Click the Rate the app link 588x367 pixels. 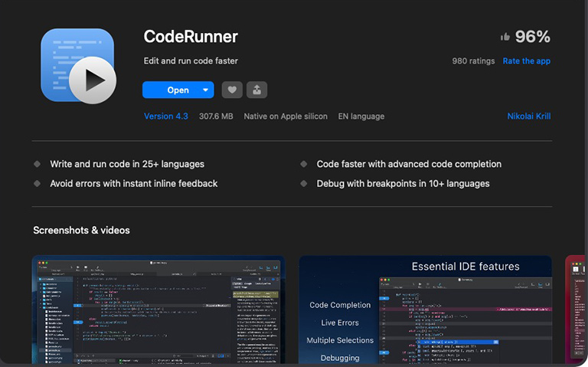tap(526, 61)
